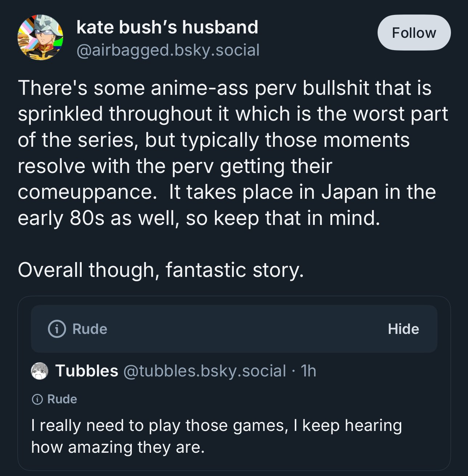
Task: Open the @tubbles.bsky.social handle
Action: click(205, 371)
